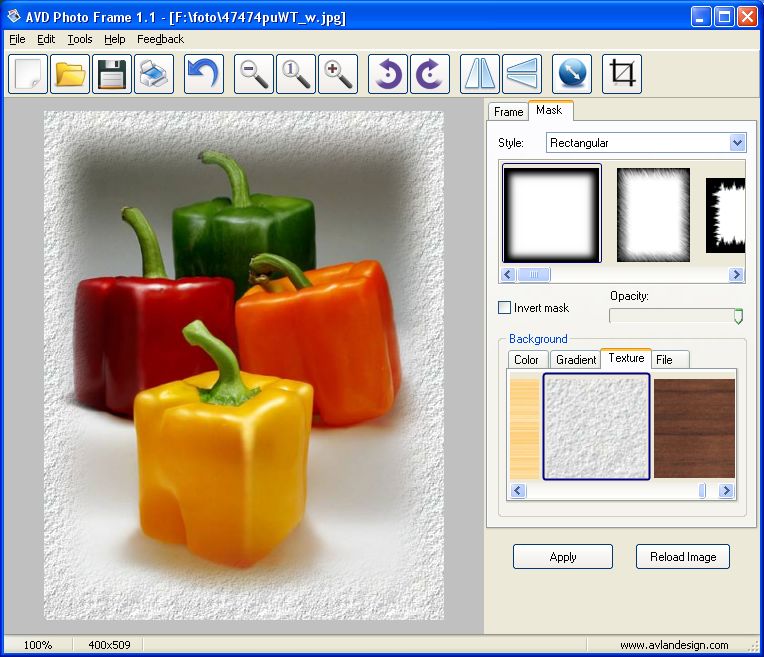This screenshot has height=657, width=764.
Task: Choose the dark wood texture thumbnail
Action: pyautogui.click(x=694, y=428)
